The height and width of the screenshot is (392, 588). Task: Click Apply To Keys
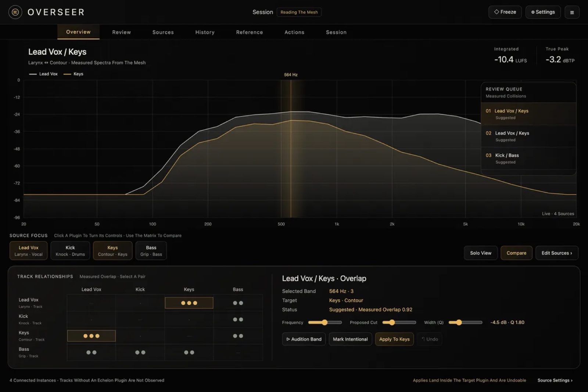(x=394, y=339)
